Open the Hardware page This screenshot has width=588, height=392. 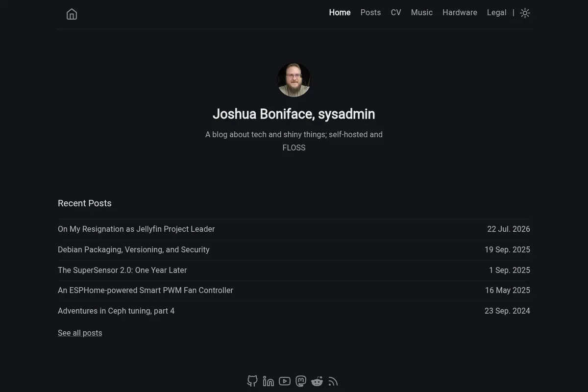(x=460, y=13)
